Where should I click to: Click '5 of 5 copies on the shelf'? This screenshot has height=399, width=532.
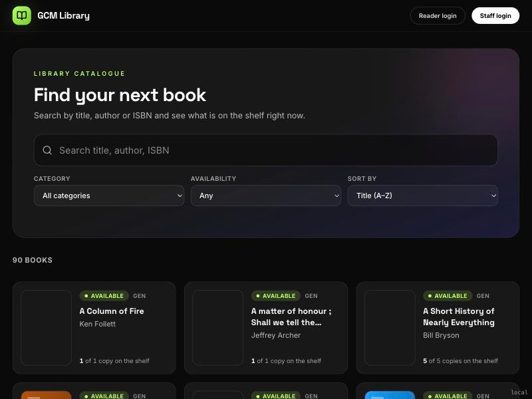(460, 361)
